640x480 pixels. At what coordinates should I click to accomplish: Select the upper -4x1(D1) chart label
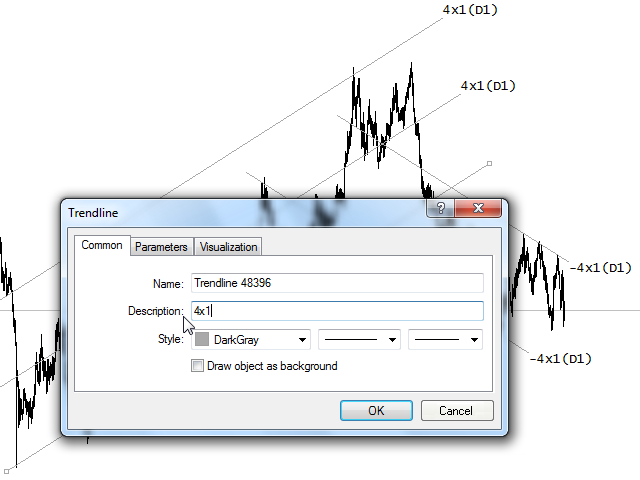coord(600,268)
